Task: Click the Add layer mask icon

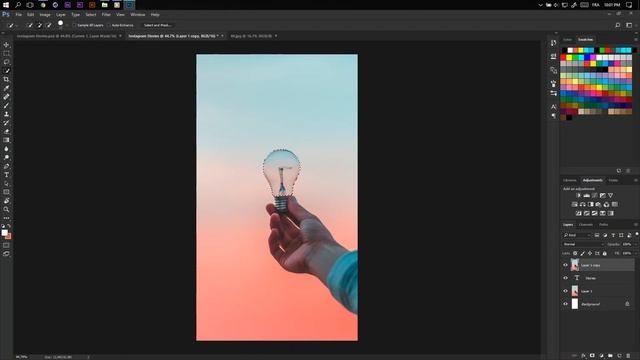Action: coord(592,356)
